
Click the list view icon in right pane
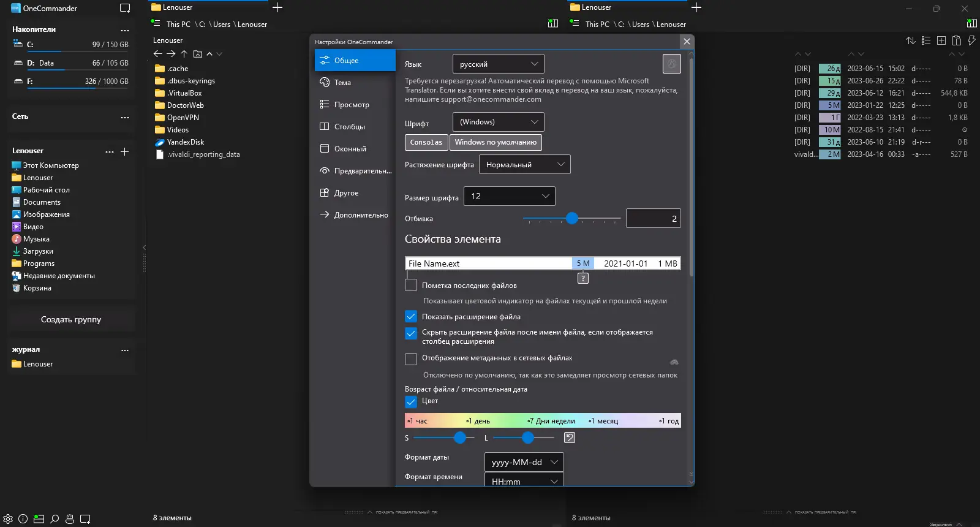tap(926, 40)
